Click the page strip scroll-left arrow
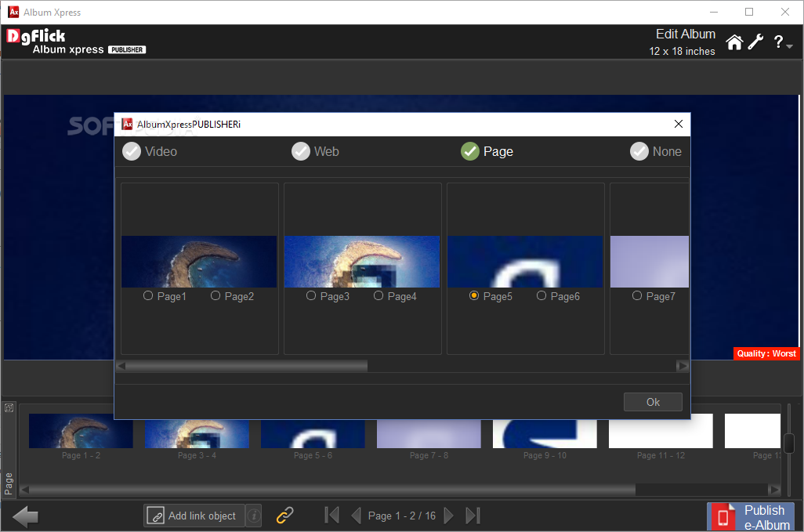This screenshot has height=532, width=804. [24, 490]
